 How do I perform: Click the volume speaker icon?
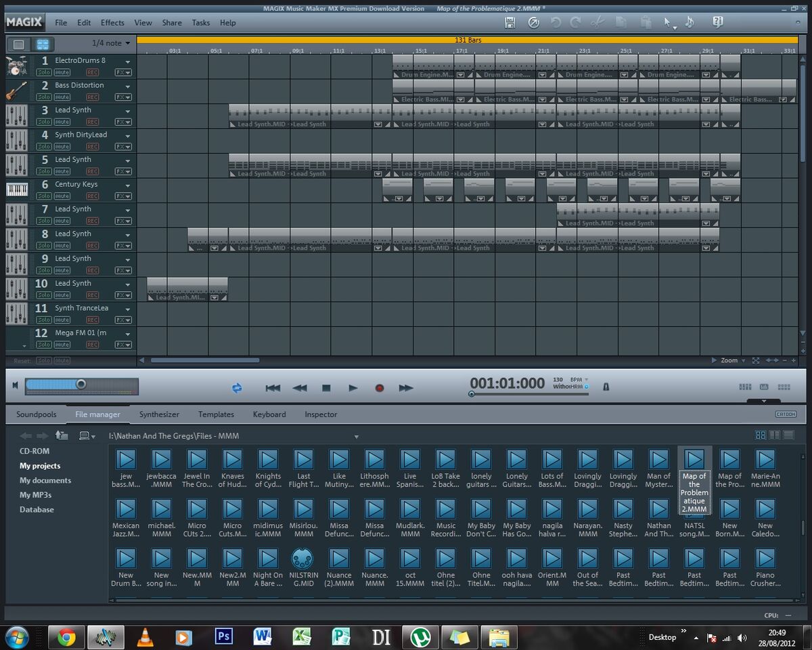[15, 385]
